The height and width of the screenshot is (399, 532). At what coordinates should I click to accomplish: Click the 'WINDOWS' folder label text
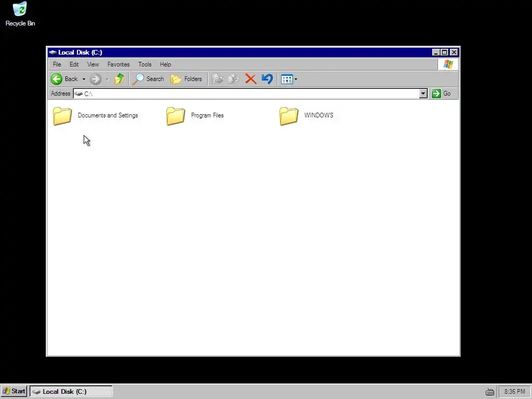318,115
